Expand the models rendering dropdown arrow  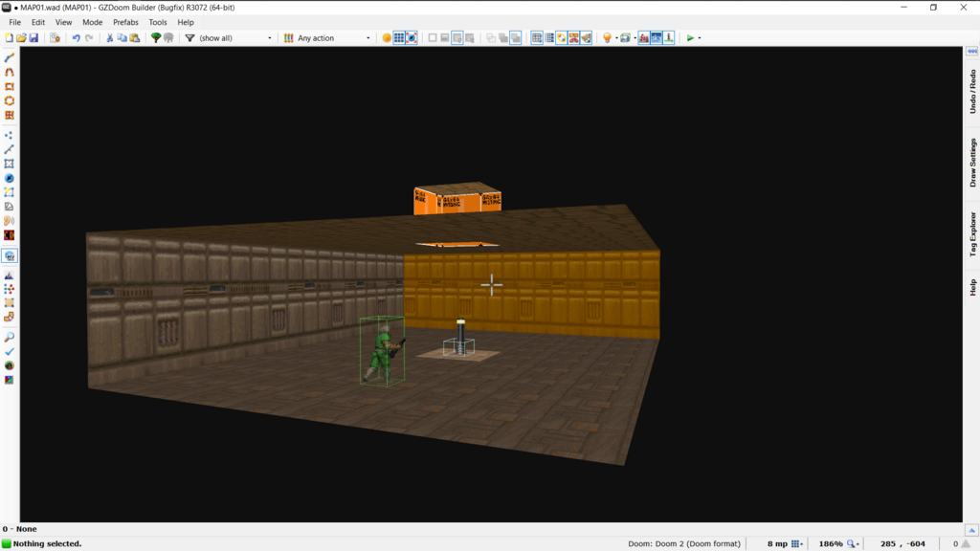coord(635,38)
